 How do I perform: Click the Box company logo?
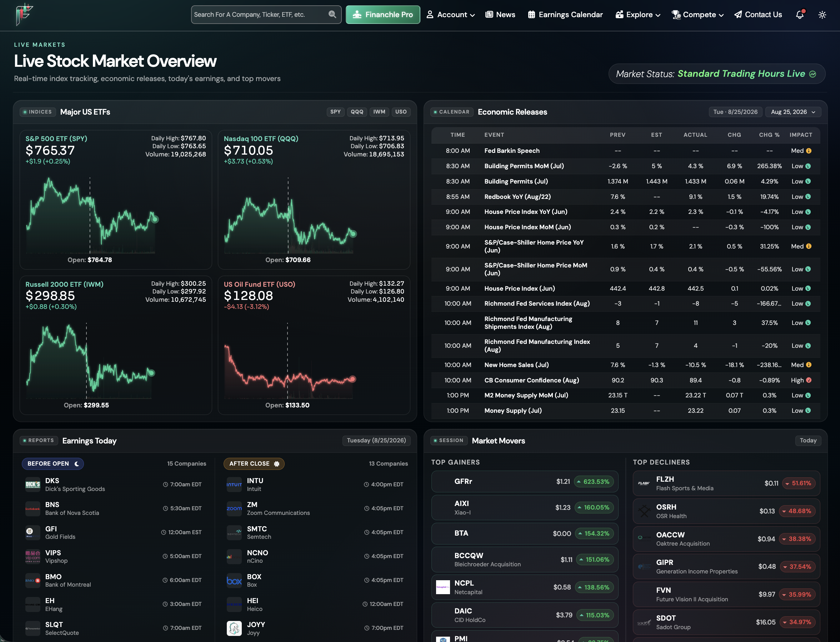point(234,581)
